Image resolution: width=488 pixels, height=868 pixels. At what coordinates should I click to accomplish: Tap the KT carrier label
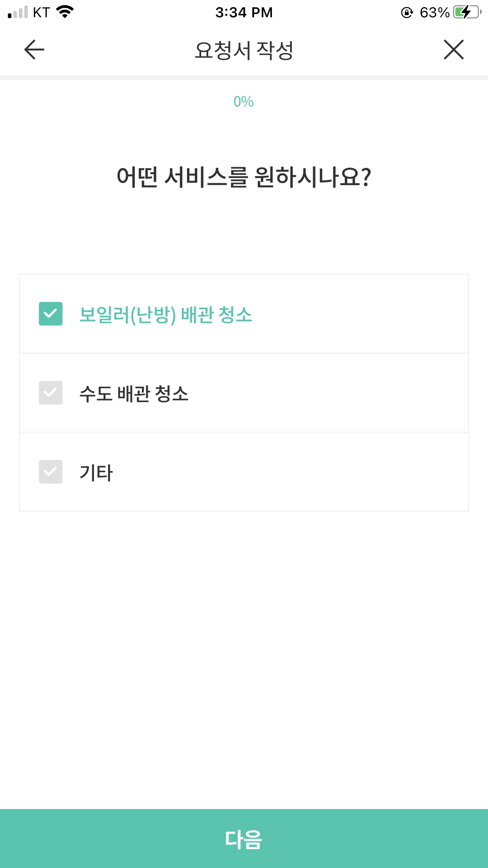(41, 13)
